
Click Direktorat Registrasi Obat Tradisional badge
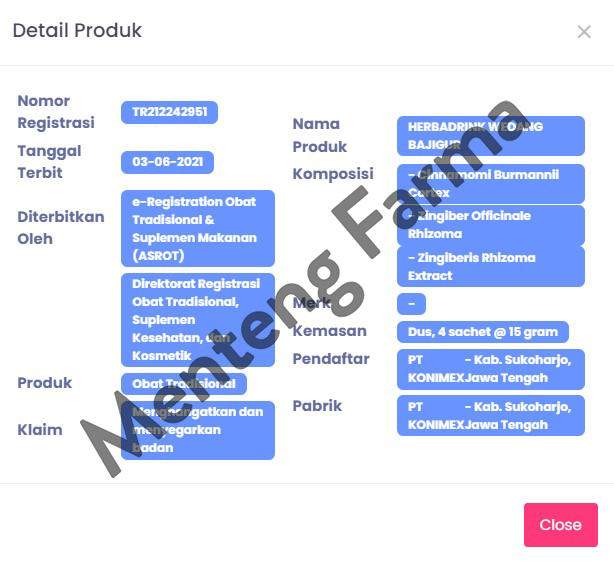point(197,320)
